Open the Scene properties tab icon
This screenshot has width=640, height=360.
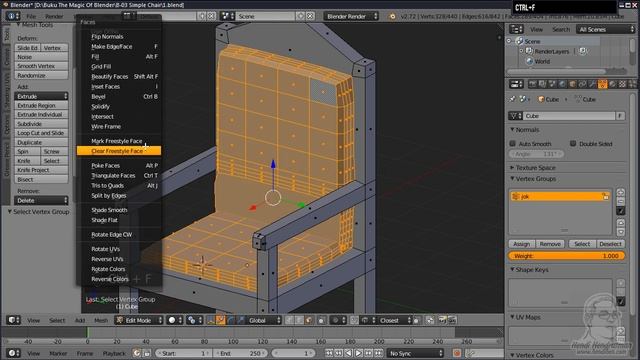(553, 84)
